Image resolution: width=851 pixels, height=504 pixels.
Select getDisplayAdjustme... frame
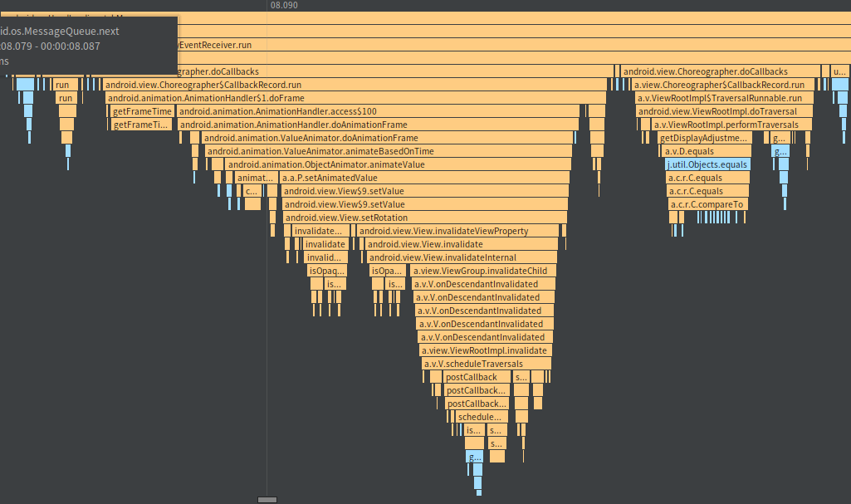[x=705, y=138]
